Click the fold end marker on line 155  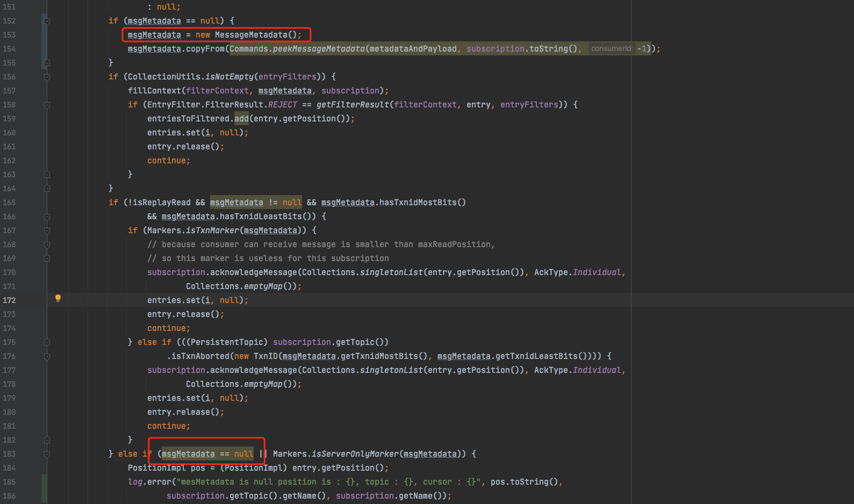click(x=47, y=63)
